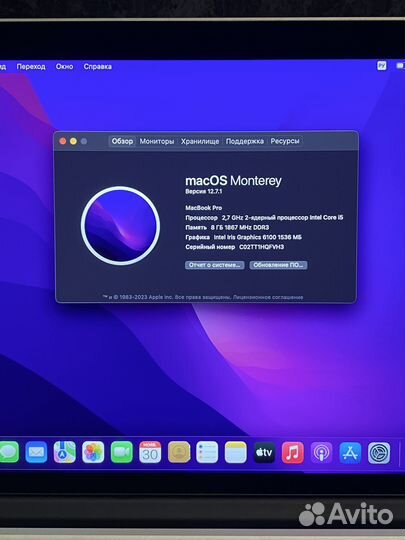Click the MacBook Pro model name
405x540 pixels.
coord(204,208)
